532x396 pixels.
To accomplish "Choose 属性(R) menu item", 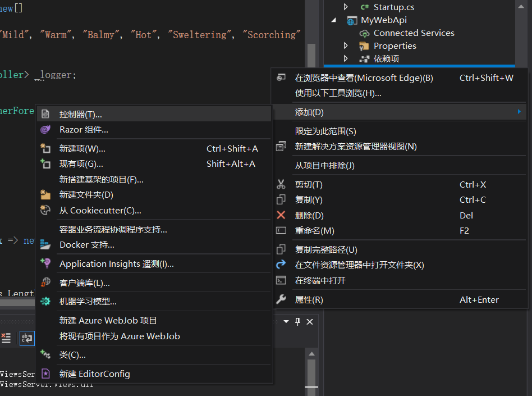I will click(400, 299).
